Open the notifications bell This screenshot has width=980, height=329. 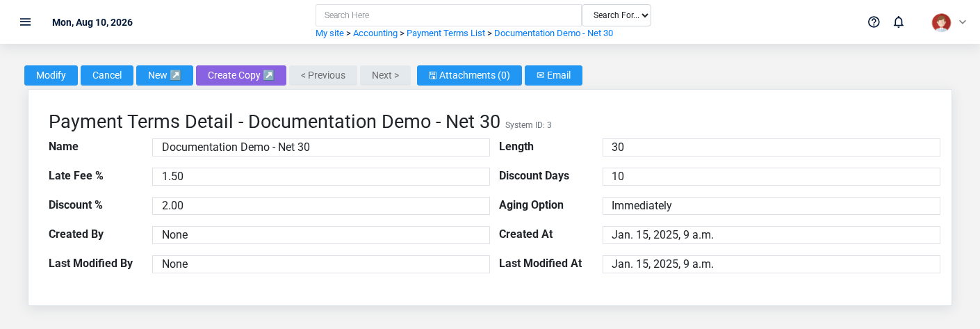tap(899, 22)
